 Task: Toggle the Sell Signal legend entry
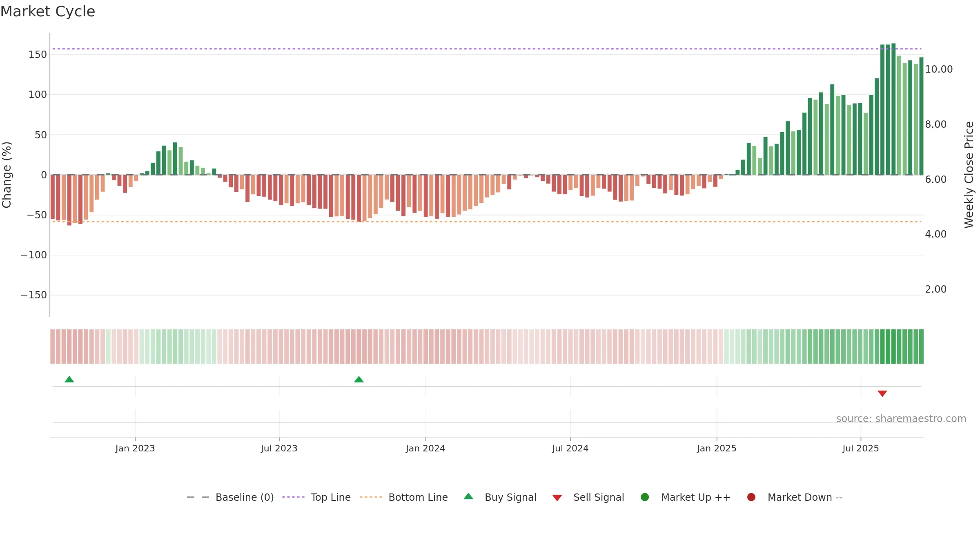coord(588,498)
